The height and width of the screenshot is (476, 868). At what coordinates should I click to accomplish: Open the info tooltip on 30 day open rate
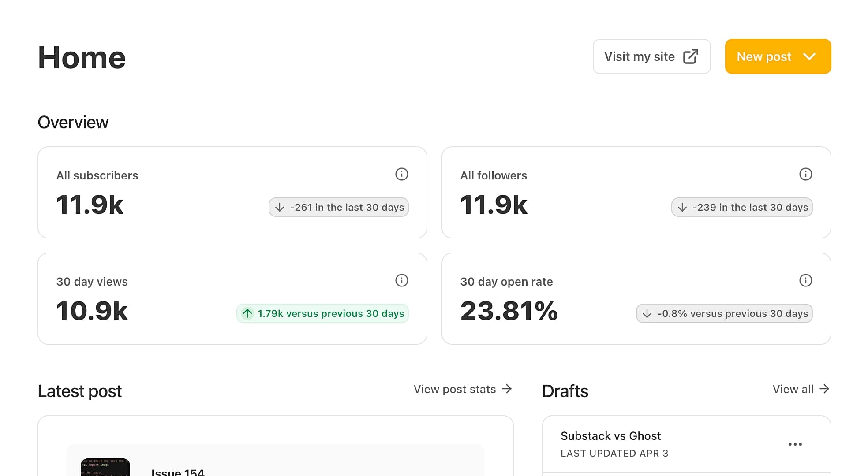806,280
